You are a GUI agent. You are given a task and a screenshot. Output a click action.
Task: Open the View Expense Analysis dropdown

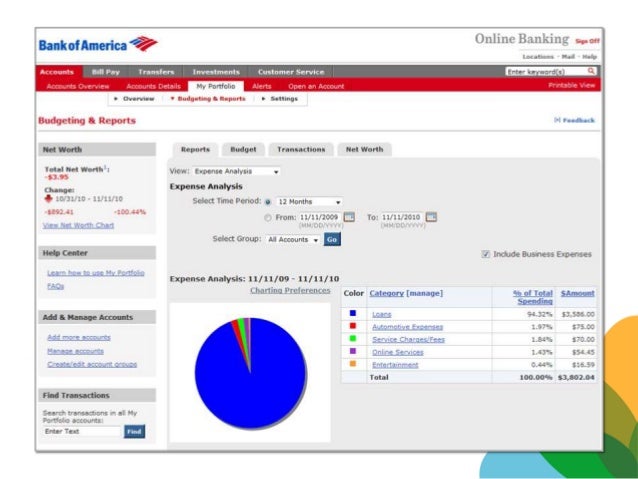point(236,171)
